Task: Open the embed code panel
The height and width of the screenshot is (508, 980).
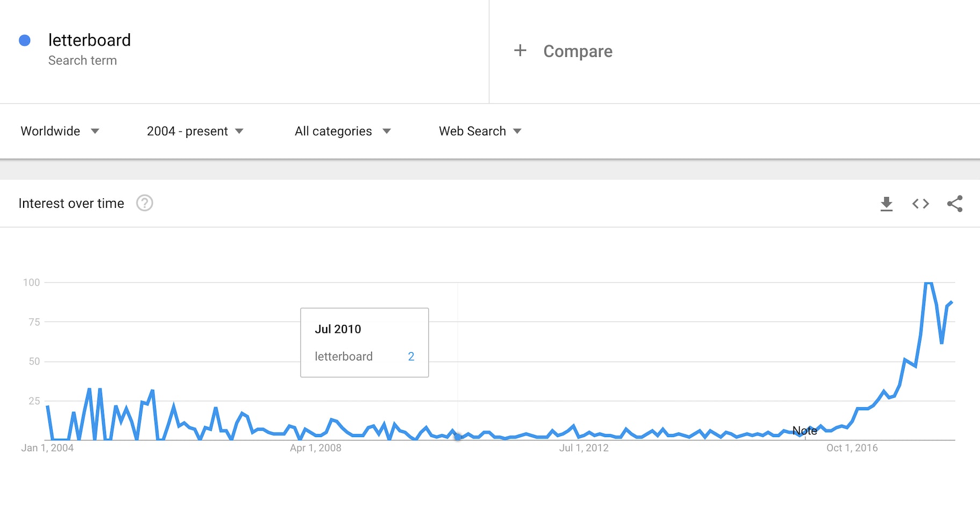Action: [x=920, y=204]
